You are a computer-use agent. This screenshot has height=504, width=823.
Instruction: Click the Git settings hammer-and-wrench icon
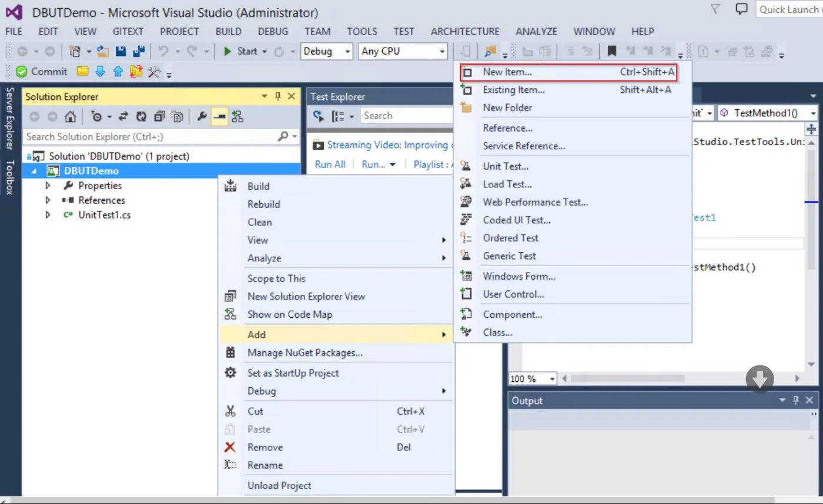pyautogui.click(x=154, y=72)
